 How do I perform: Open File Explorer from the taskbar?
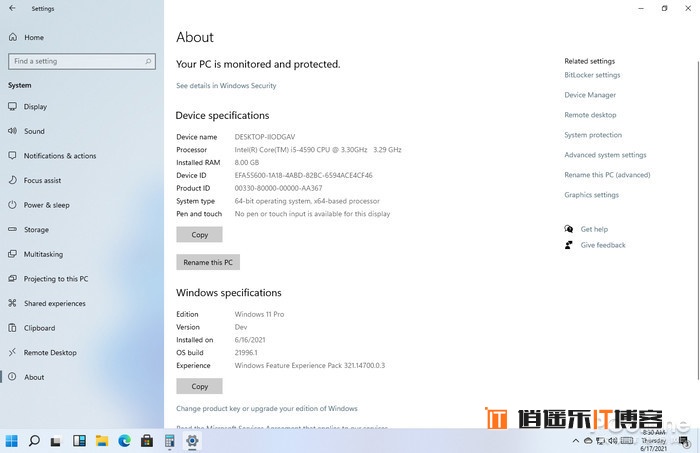tap(102, 441)
